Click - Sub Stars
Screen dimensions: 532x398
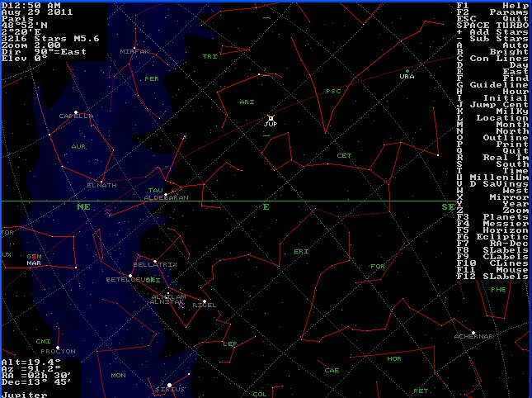click(x=492, y=39)
